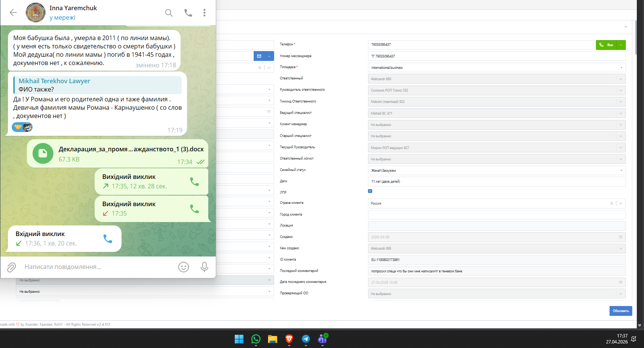The width and height of the screenshot is (644, 348).
Task: Expand the Страна клиента dropdown
Action: click(x=621, y=204)
